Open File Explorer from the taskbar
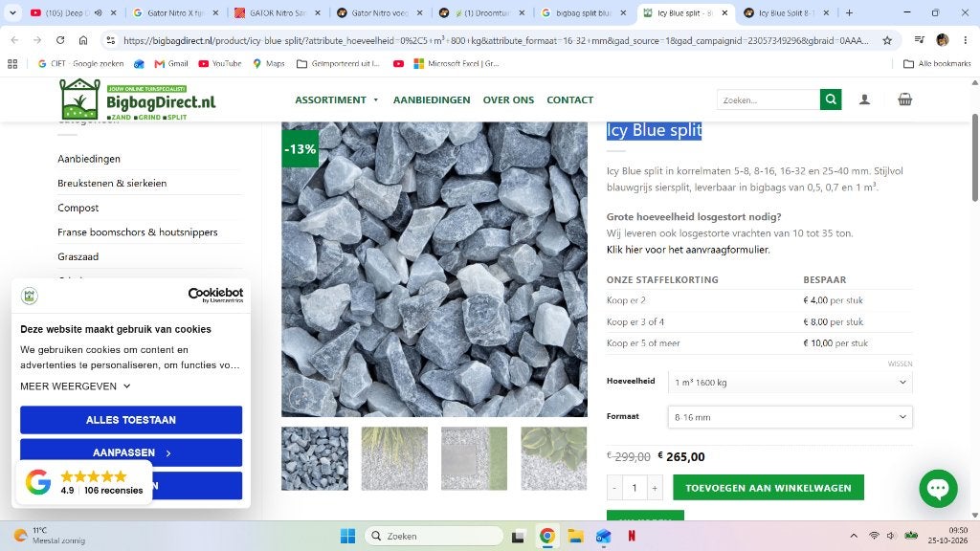 coord(575,536)
